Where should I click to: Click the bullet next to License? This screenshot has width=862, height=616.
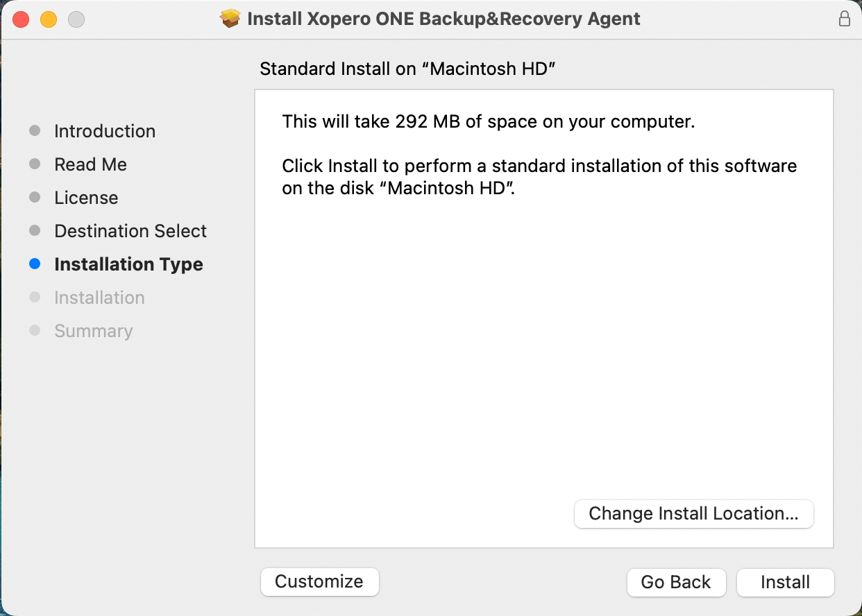[x=35, y=198]
